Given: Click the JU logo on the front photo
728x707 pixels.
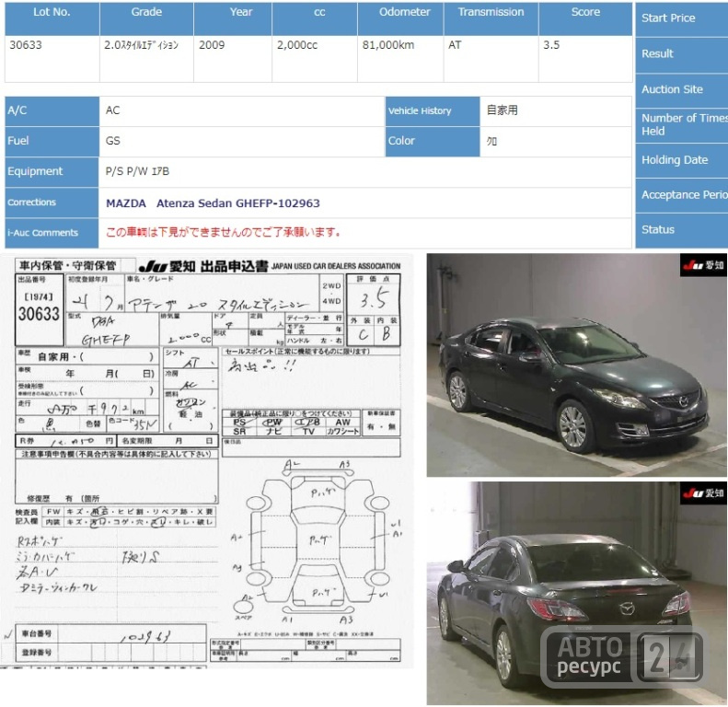Looking at the screenshot, I should tap(703, 265).
